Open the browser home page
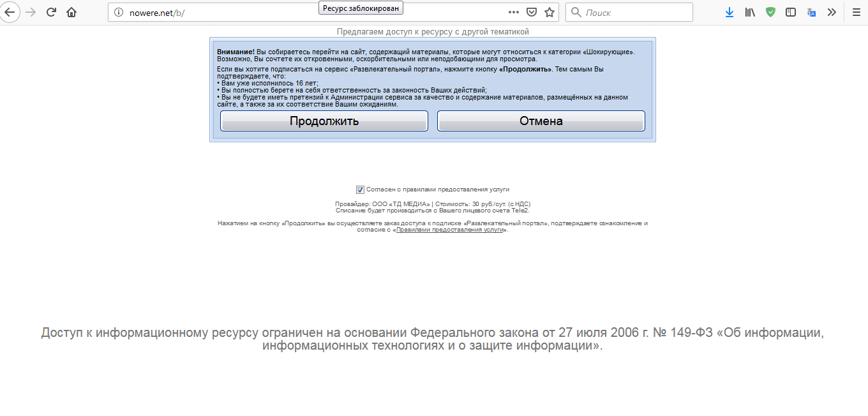The width and height of the screenshot is (868, 416). [71, 12]
